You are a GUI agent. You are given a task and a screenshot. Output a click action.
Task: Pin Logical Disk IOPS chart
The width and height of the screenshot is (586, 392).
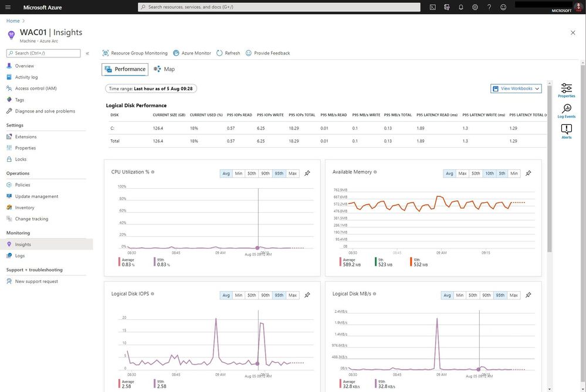click(x=307, y=295)
